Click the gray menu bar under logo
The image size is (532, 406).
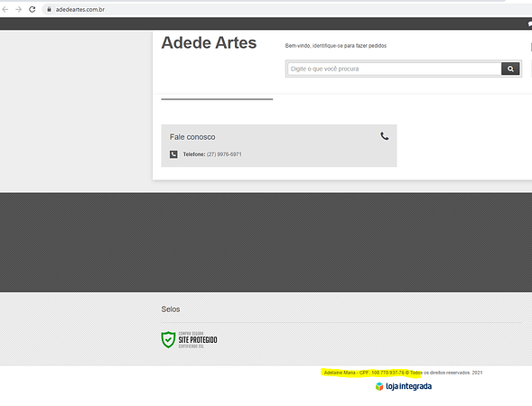217,99
